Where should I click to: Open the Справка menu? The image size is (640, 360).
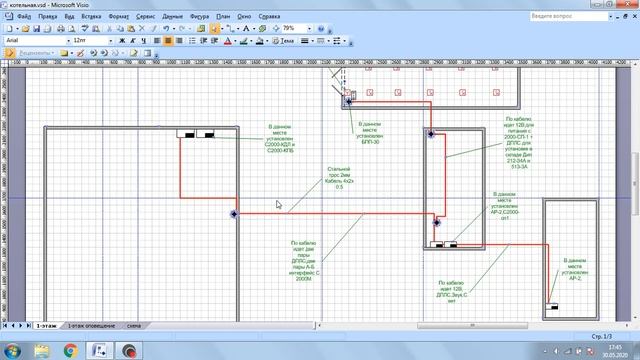[x=269, y=16]
